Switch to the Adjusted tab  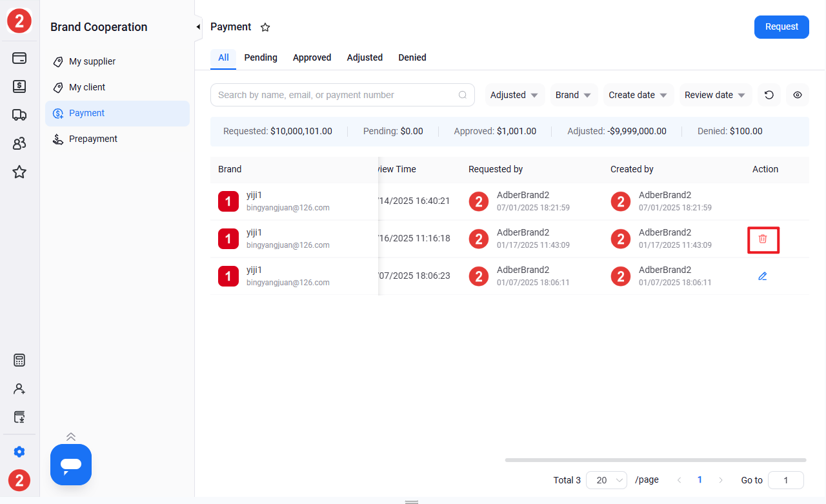(x=365, y=57)
